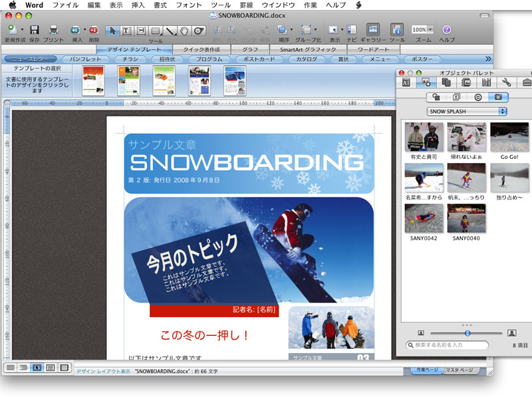This screenshot has height=399, width=532.
Task: Remove a page with the 削除 icon
Action: 94,30
